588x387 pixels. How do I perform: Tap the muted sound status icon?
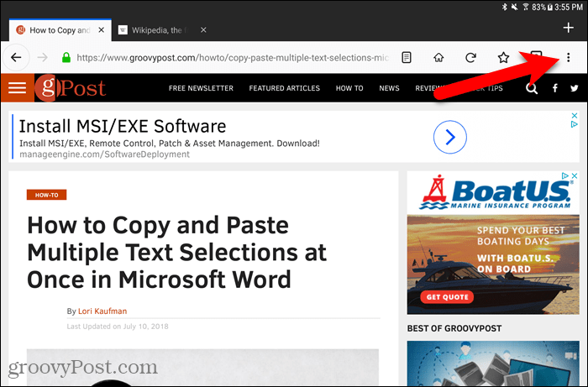pos(515,7)
